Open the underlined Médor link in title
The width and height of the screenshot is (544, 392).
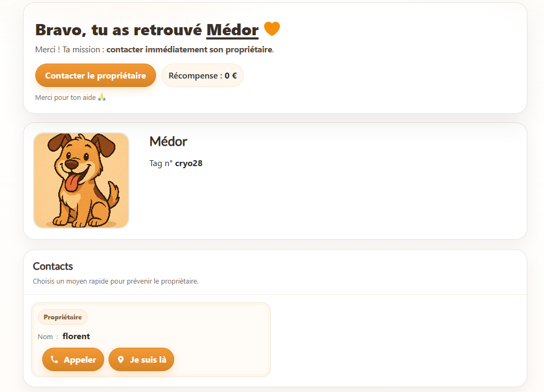232,30
